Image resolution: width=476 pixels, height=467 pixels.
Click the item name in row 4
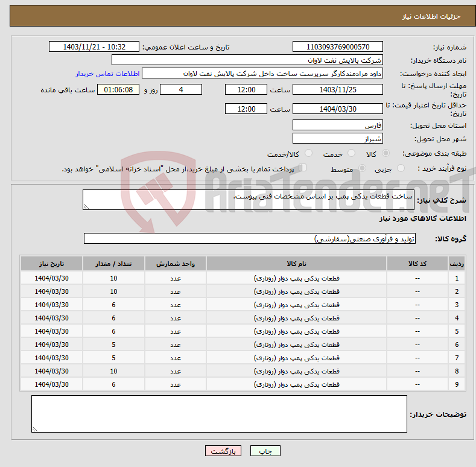click(296, 318)
